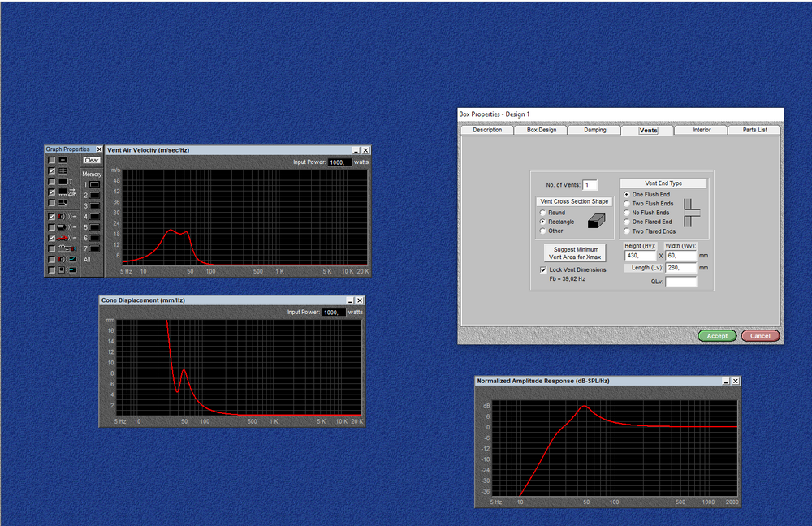This screenshot has width=812, height=526.
Task: Select the Round vent cross section
Action: point(542,213)
